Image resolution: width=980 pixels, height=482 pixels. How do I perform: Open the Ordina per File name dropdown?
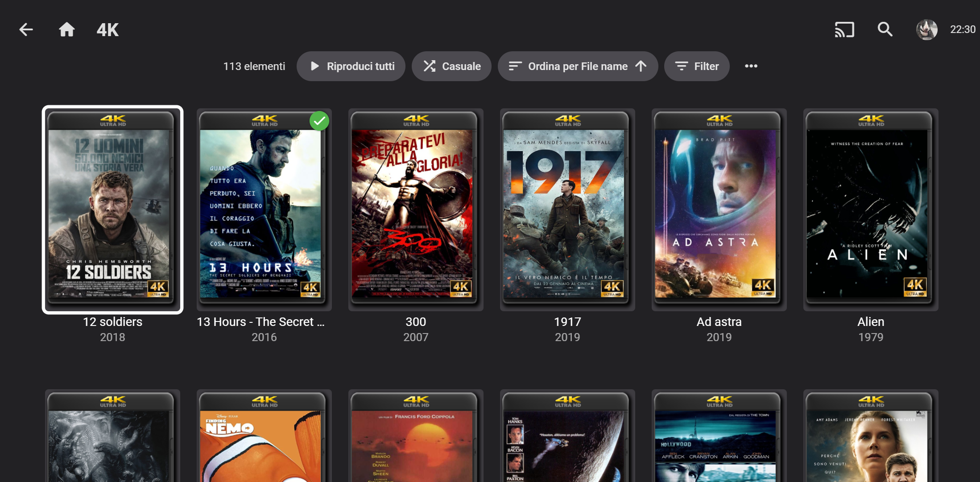click(x=578, y=66)
